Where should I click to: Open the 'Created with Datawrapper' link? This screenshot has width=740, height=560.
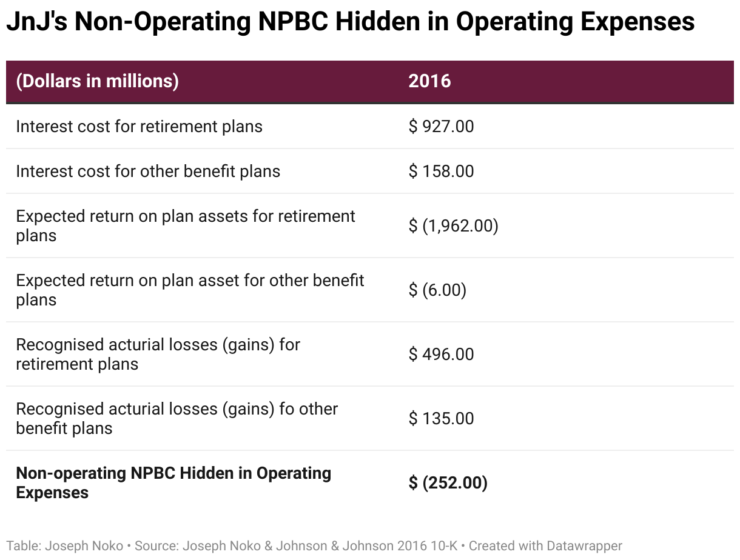point(545,545)
